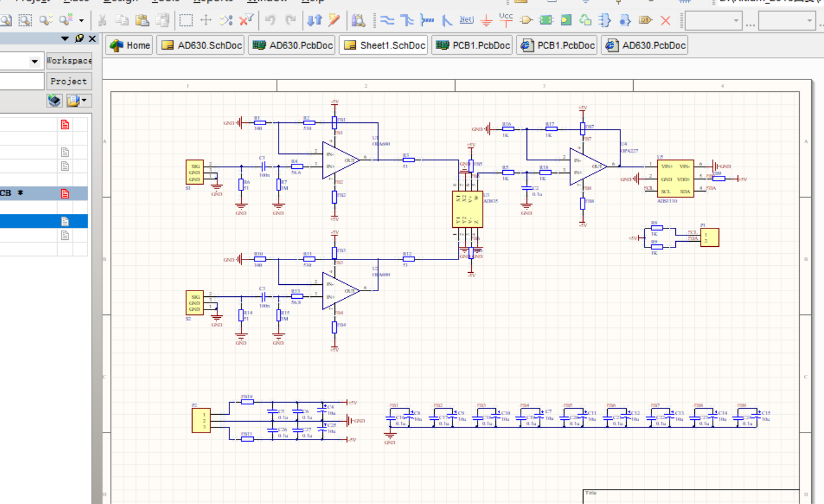The height and width of the screenshot is (504, 824).
Task: Open the Projects panel dropdown triangle
Action: click(65, 39)
